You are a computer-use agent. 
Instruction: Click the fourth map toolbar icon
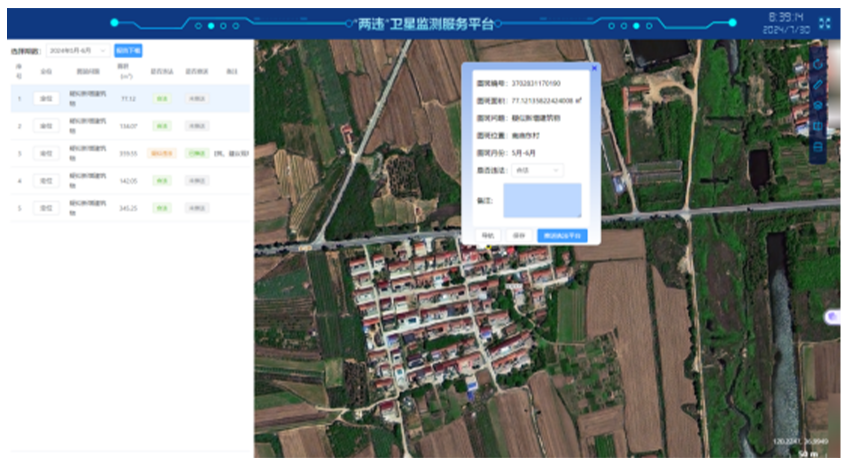coord(818,127)
